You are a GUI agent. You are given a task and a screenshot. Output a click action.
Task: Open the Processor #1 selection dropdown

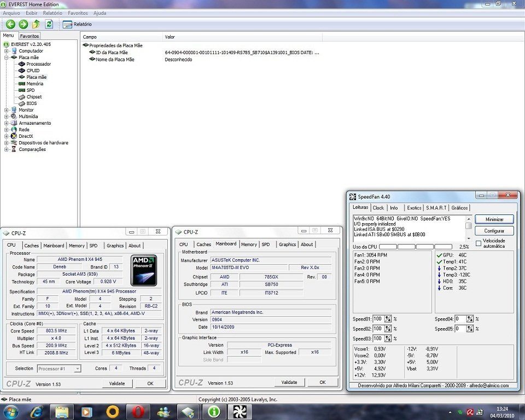tap(59, 369)
